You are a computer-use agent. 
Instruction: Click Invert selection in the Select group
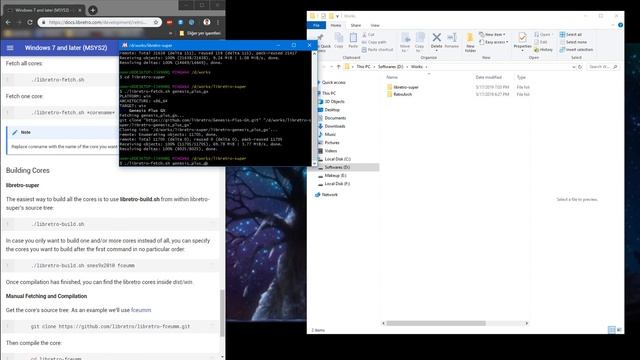[x=576, y=50]
